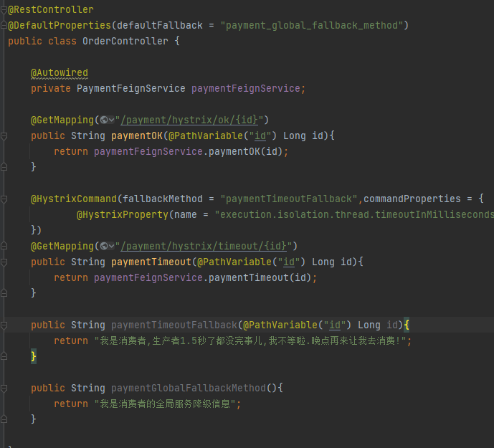Collapse the paymentOK method using its gutter fold marker
This screenshot has width=494, height=448.
[x=4, y=136]
